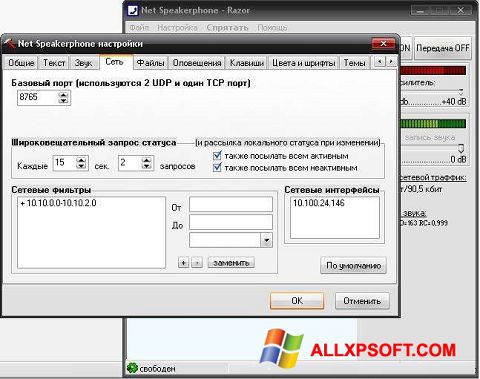Click the свободен status clover icon

pyautogui.click(x=132, y=368)
